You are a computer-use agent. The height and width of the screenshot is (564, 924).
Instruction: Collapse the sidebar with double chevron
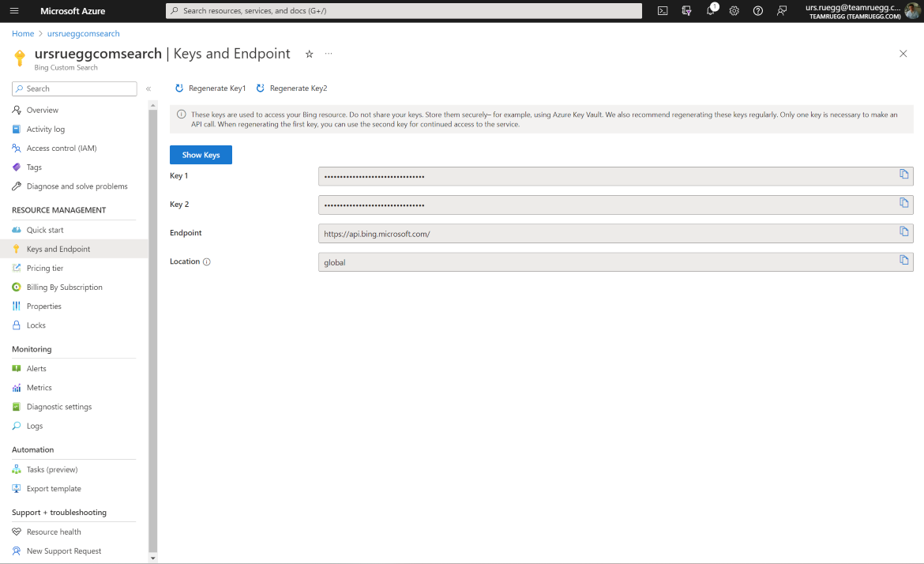(148, 88)
